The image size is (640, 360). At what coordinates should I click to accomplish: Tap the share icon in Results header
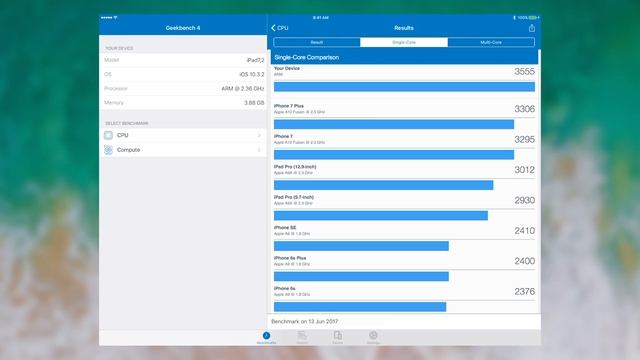click(531, 28)
